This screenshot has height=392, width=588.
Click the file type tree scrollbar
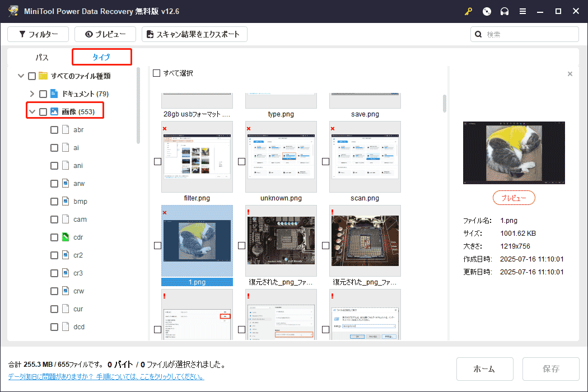(x=138, y=106)
